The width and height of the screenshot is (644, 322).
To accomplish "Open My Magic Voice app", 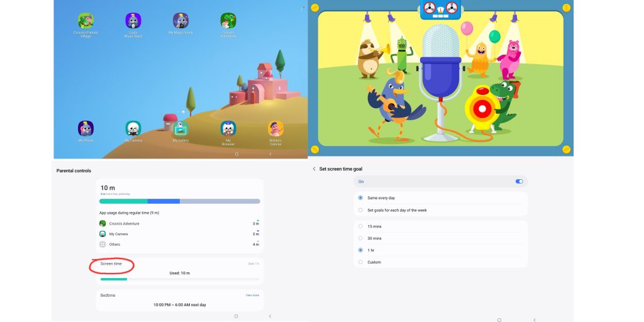I will (180, 21).
